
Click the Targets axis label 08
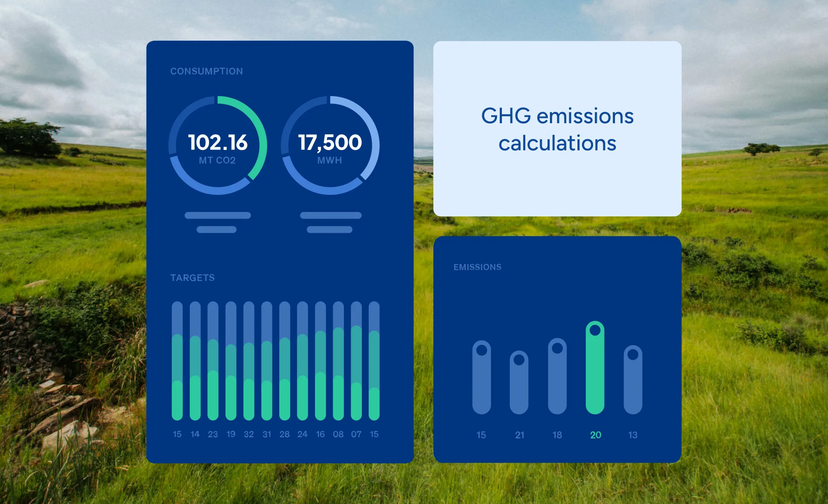click(338, 435)
